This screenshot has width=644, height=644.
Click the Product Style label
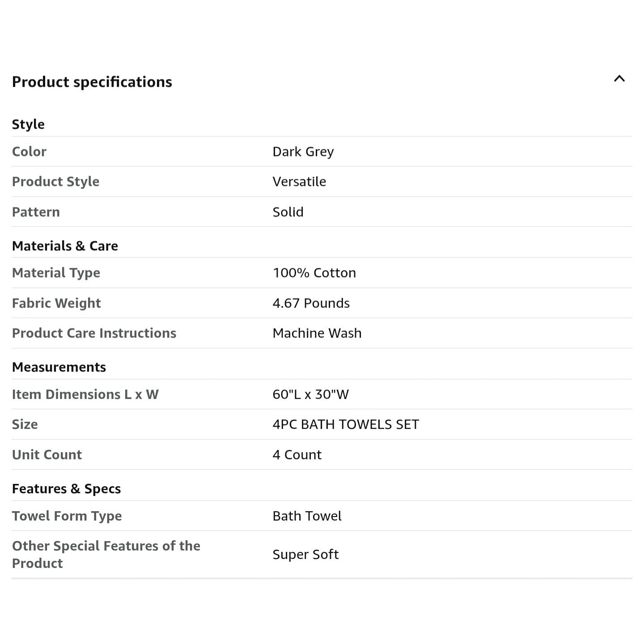[x=56, y=182]
